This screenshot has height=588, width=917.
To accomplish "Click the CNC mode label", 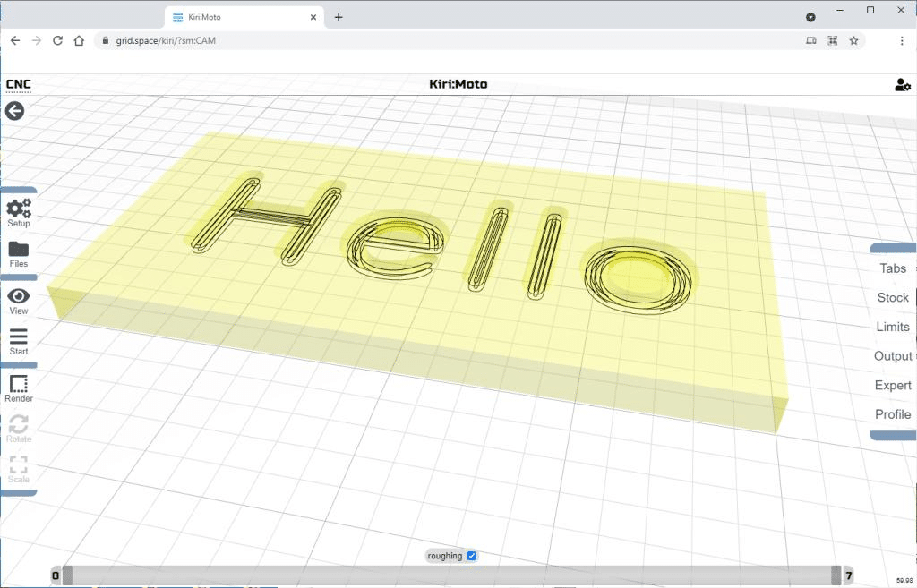I will coord(18,85).
